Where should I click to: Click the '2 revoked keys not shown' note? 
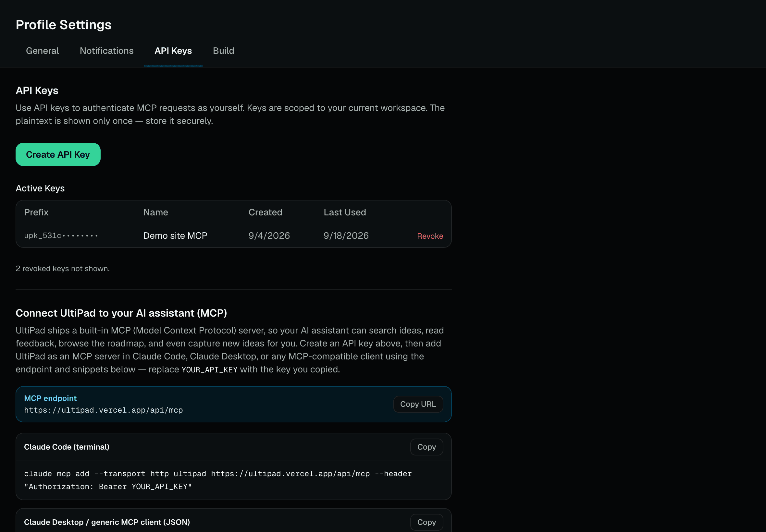[63, 269]
